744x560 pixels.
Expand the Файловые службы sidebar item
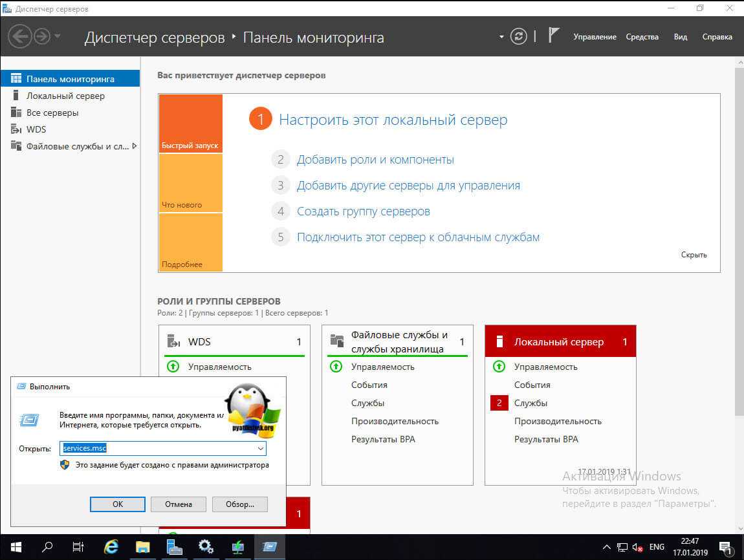pos(135,146)
